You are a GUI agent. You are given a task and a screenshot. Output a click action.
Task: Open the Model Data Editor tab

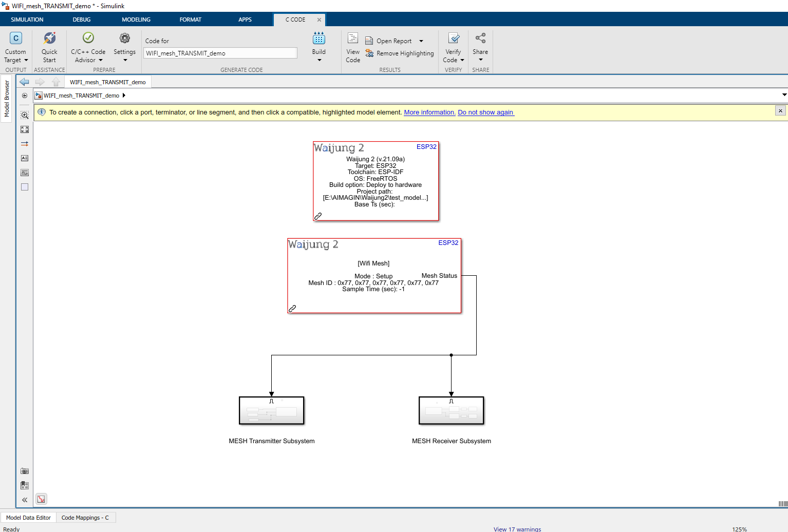pos(28,518)
